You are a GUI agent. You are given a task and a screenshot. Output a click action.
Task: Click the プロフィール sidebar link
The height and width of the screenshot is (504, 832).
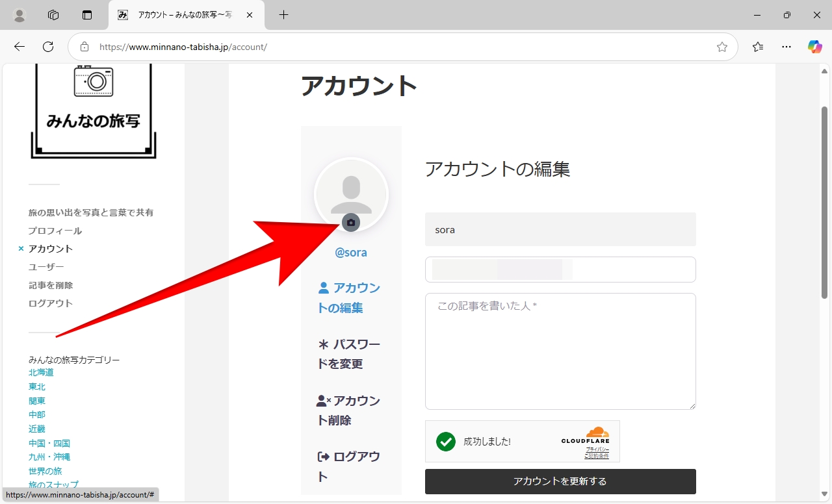pos(55,231)
